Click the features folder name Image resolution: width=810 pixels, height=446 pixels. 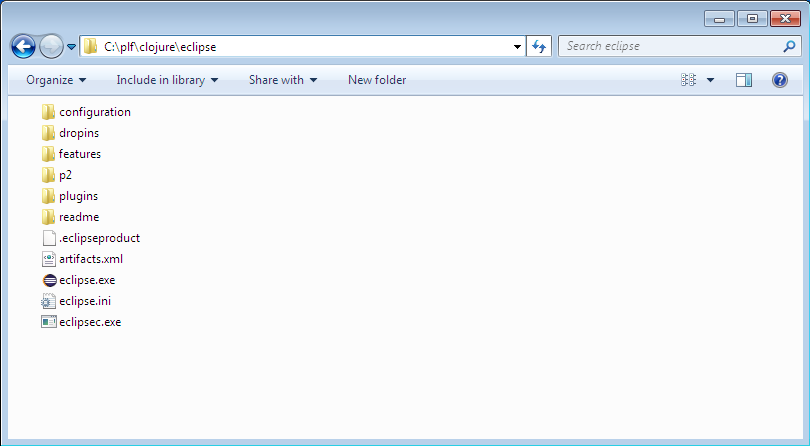80,154
